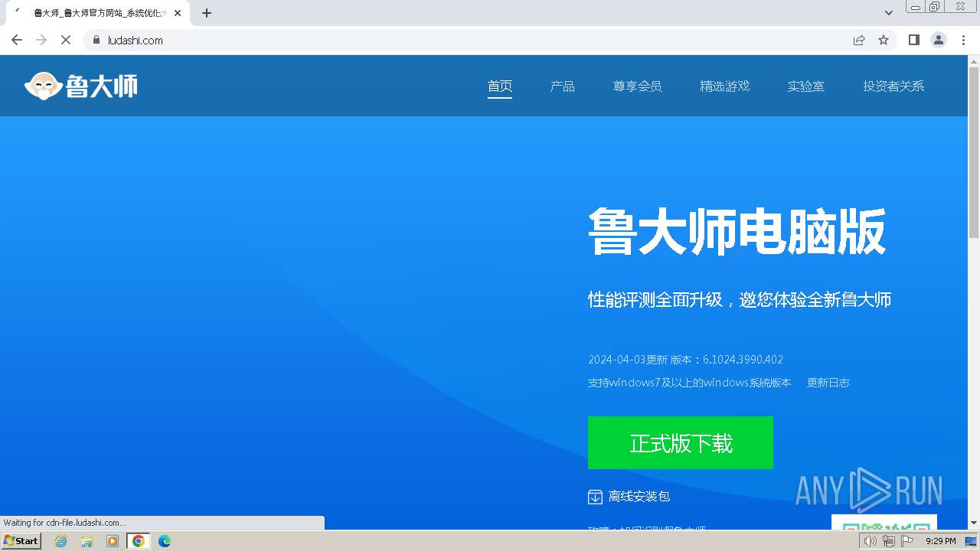Click scrollbar up arrow
Image resolution: width=980 pixels, height=551 pixels.
point(974,60)
